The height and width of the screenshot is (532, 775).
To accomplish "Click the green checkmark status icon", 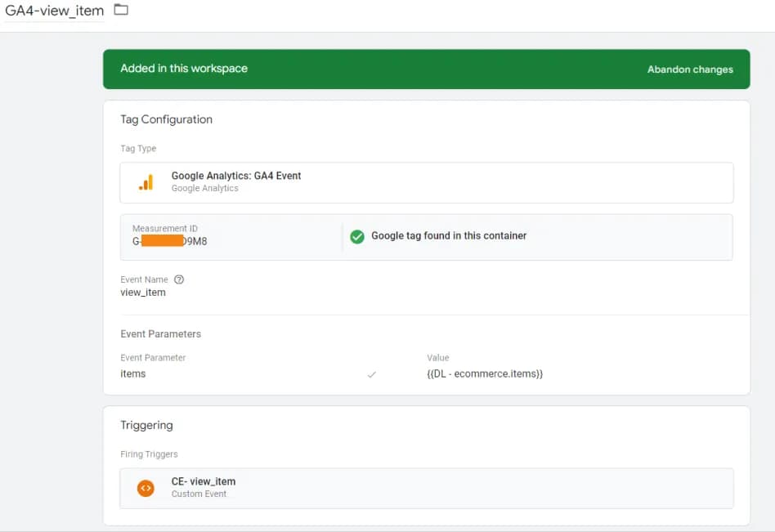I will (x=357, y=237).
